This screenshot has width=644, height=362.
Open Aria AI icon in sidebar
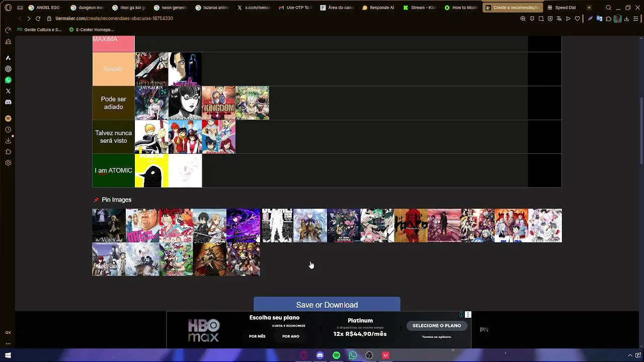tap(8, 58)
